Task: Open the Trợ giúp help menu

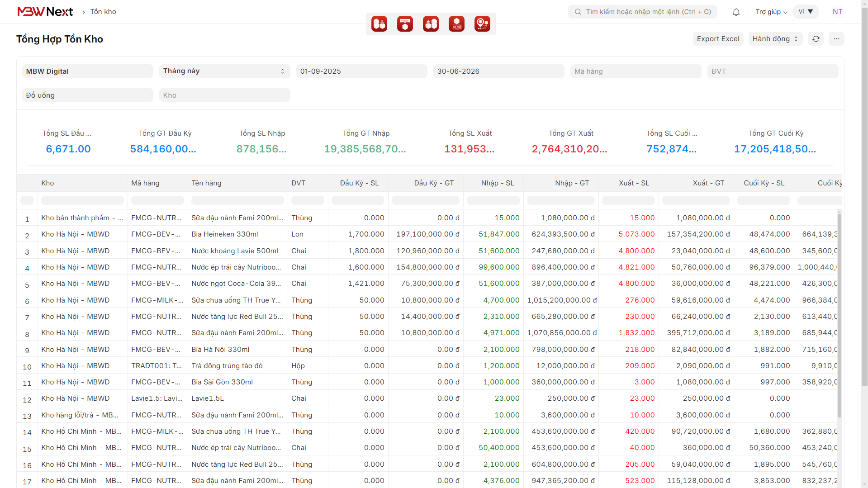Action: [771, 12]
